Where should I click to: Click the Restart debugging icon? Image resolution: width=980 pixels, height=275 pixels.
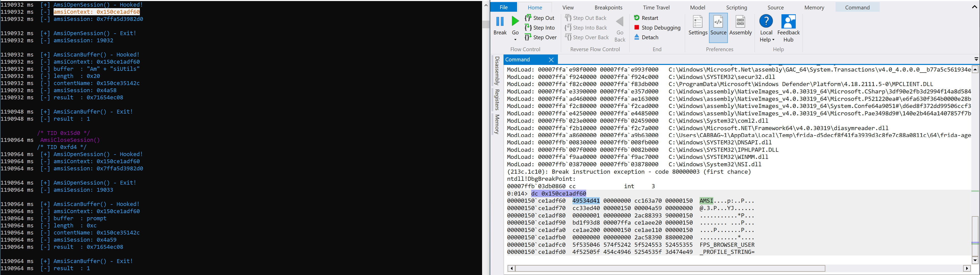[x=636, y=18]
